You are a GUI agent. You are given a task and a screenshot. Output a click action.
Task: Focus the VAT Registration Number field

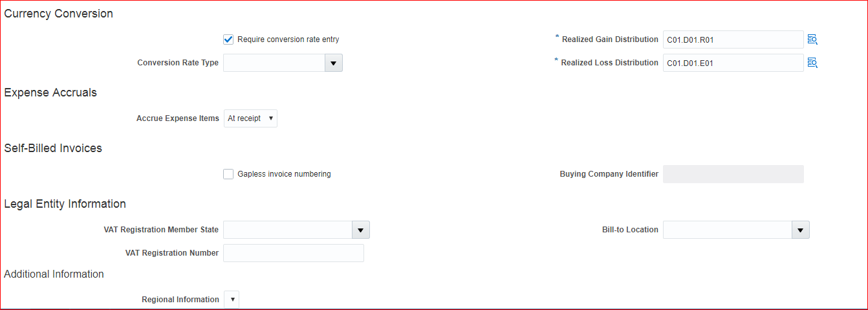pos(294,253)
